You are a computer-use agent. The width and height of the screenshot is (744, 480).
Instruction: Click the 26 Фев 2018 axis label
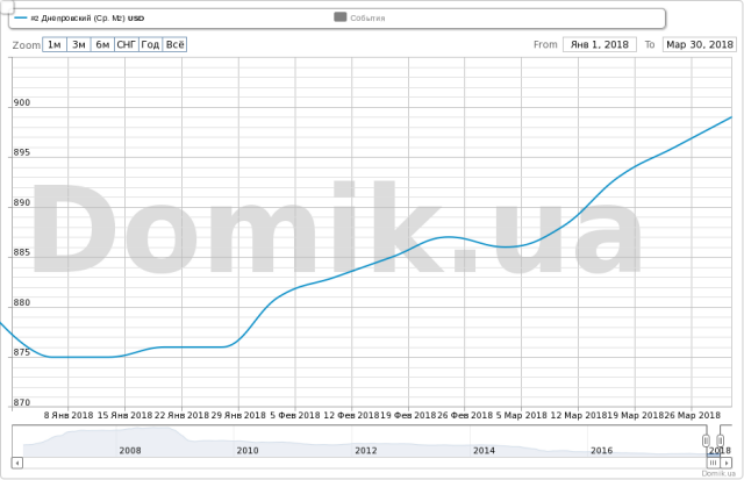(465, 415)
